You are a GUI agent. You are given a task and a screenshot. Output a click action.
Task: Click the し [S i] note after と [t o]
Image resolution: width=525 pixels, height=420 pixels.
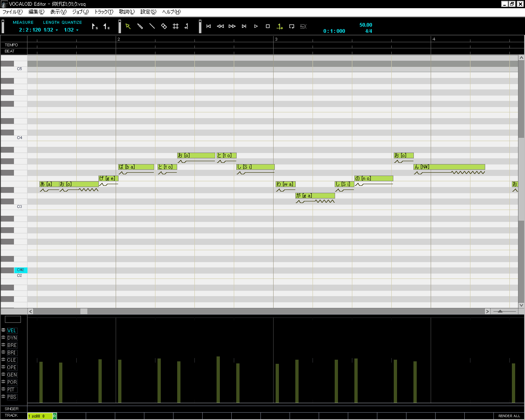click(255, 167)
